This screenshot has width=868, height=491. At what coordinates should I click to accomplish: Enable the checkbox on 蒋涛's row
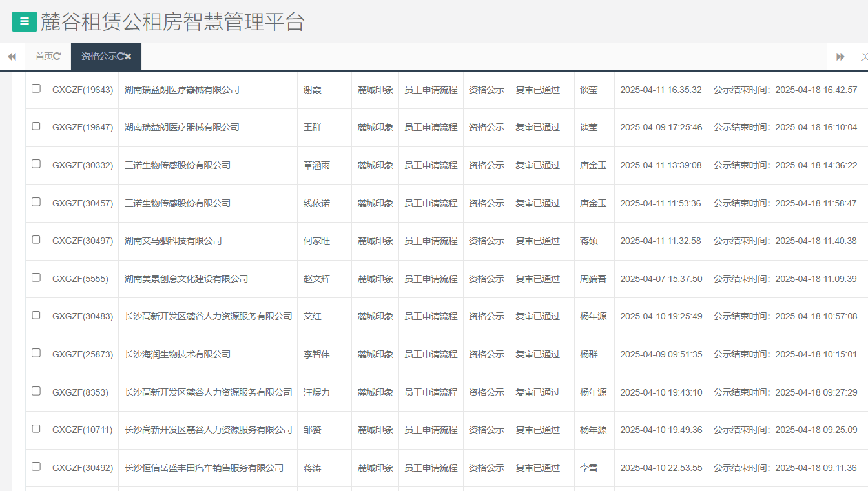click(x=36, y=468)
